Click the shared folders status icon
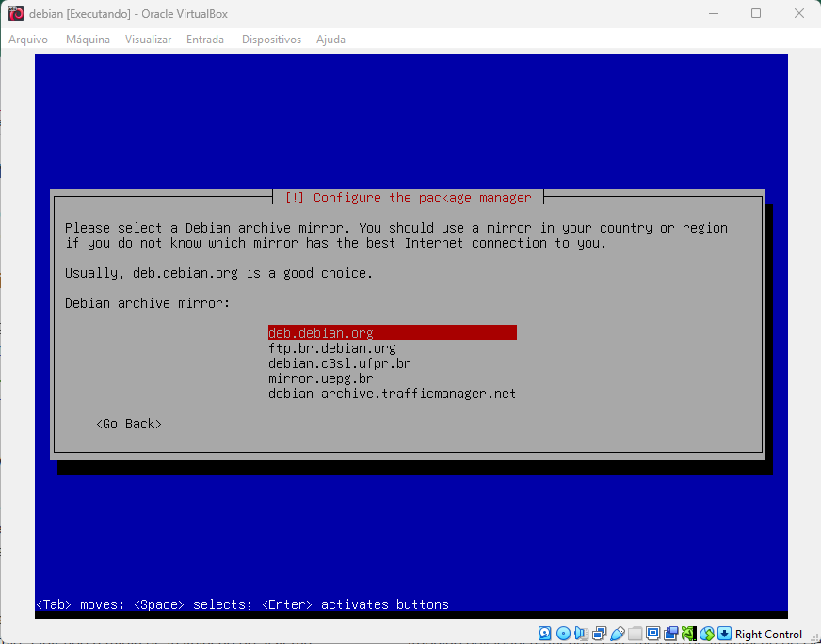The image size is (821, 644). tap(636, 634)
